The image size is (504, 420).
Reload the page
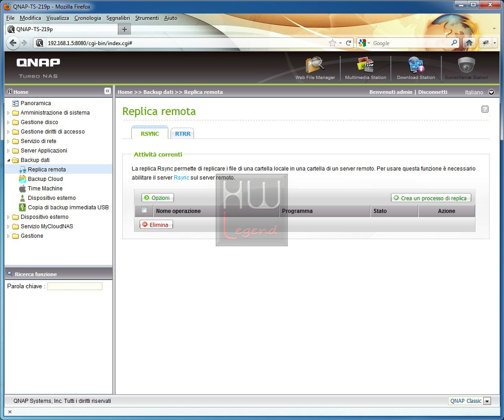tap(348, 43)
